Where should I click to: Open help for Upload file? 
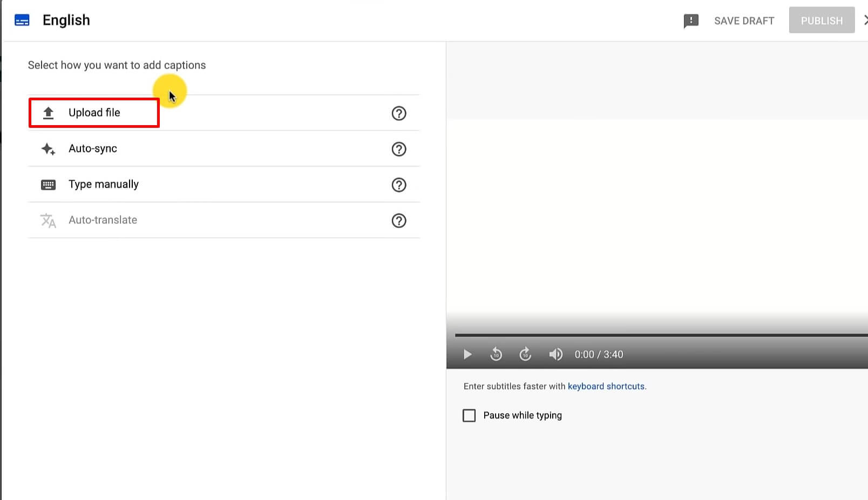[399, 113]
